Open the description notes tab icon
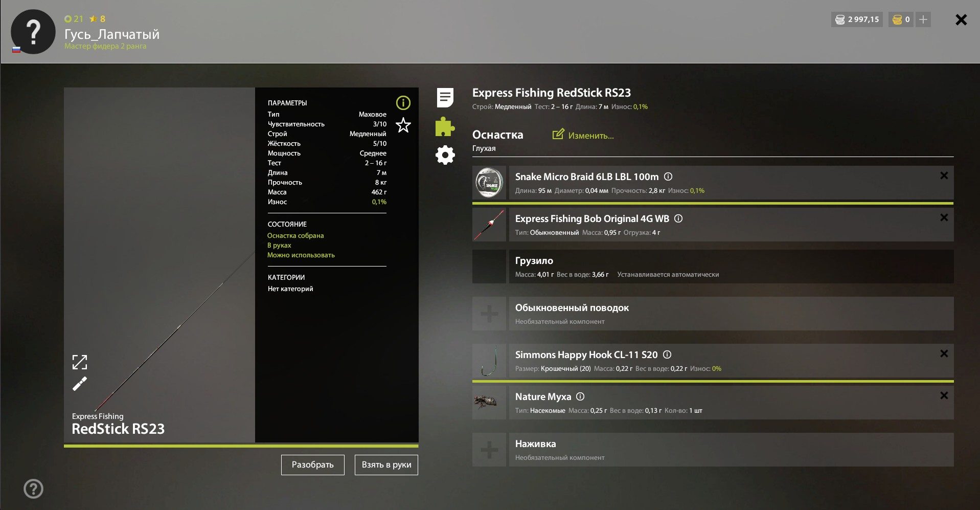This screenshot has height=510, width=980. point(445,98)
